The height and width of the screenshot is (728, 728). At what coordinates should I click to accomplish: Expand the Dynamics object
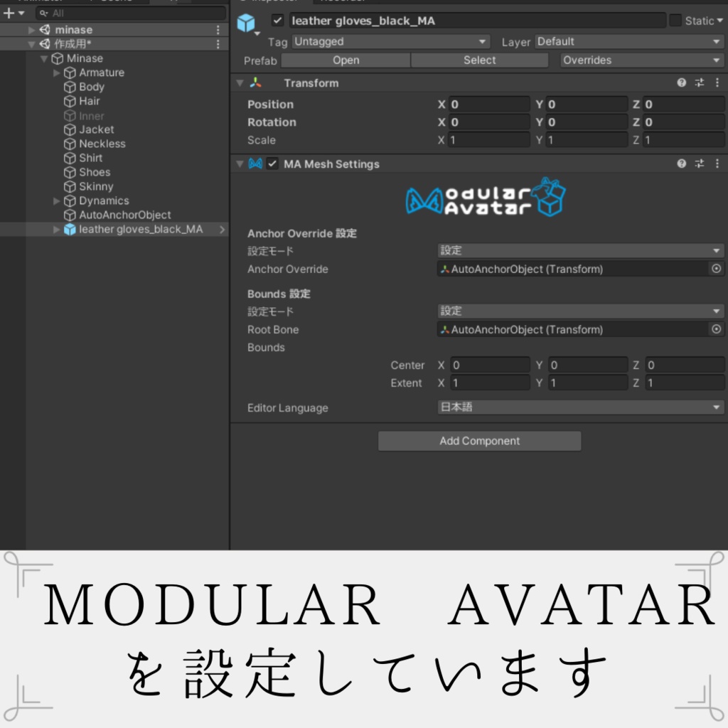tap(57, 201)
